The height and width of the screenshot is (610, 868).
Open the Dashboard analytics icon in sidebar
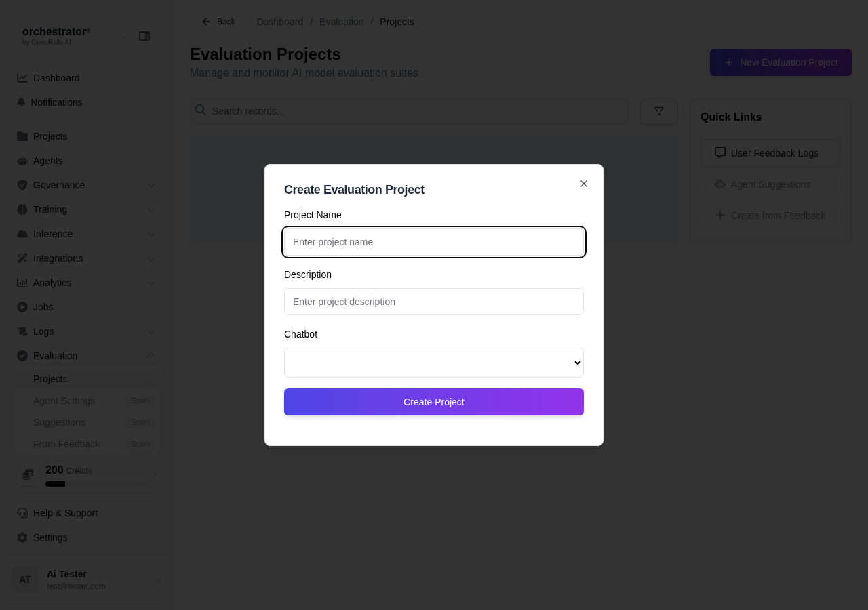point(22,77)
